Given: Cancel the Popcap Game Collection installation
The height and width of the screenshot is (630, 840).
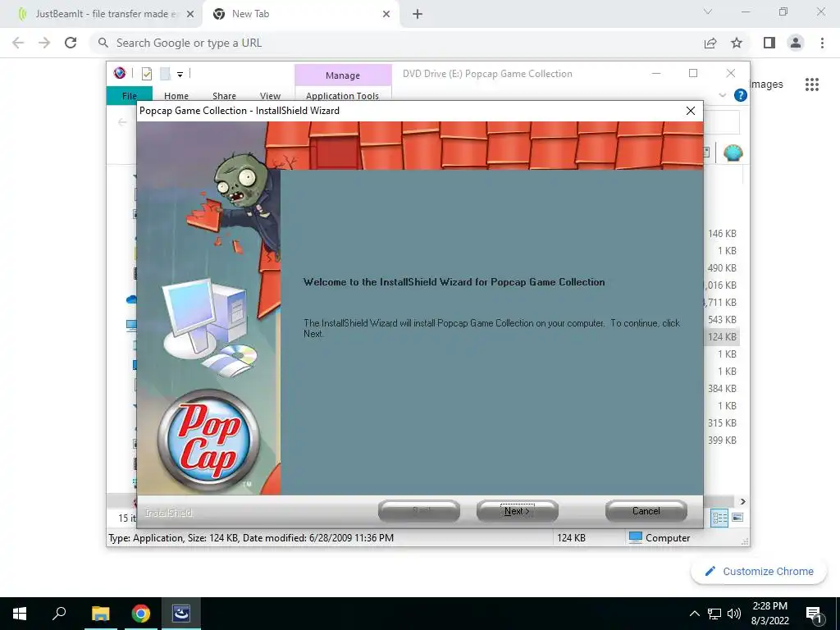Looking at the screenshot, I should pyautogui.click(x=646, y=511).
